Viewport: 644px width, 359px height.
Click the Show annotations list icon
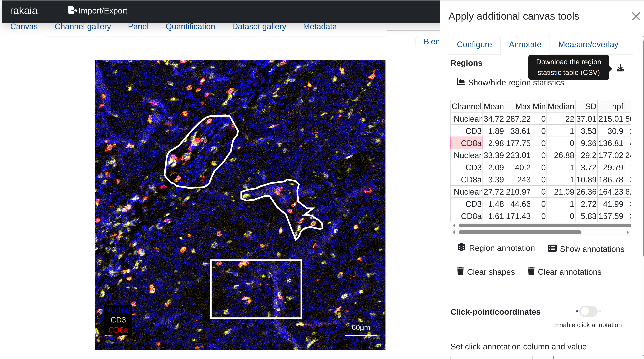(552, 248)
